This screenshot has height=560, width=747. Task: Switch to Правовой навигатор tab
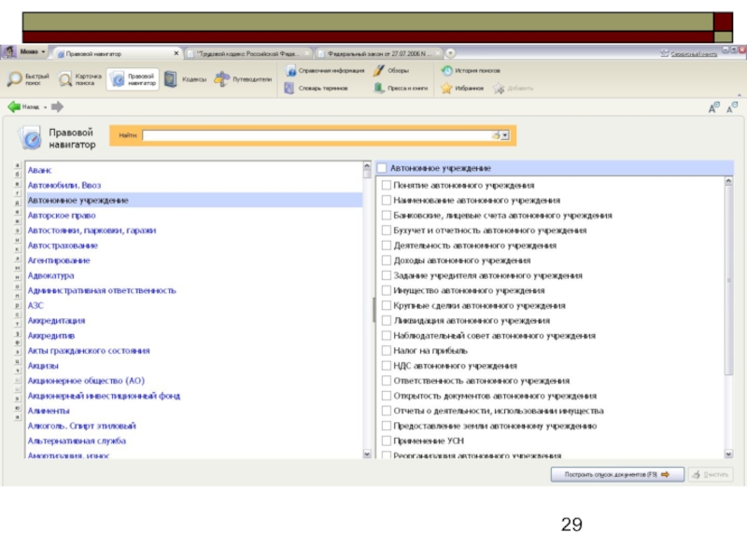tap(117, 53)
